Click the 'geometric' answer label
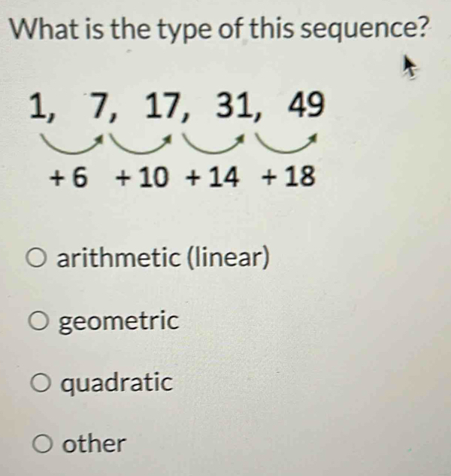Viewport: 451px width, 476px height. (x=119, y=322)
